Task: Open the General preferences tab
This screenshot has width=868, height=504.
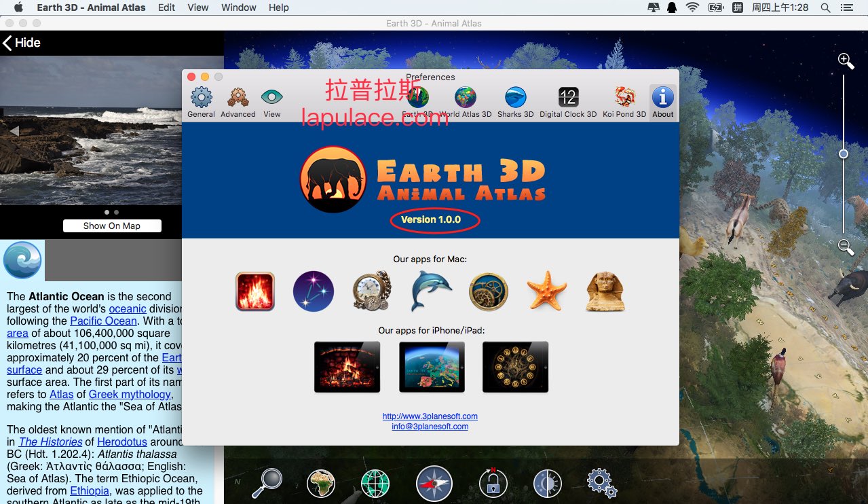Action: click(201, 102)
